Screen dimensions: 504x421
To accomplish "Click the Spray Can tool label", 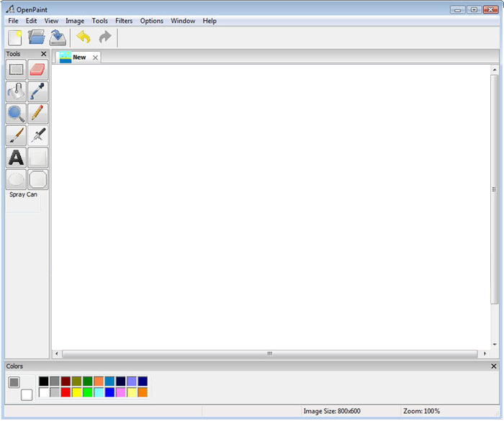I will click(23, 194).
